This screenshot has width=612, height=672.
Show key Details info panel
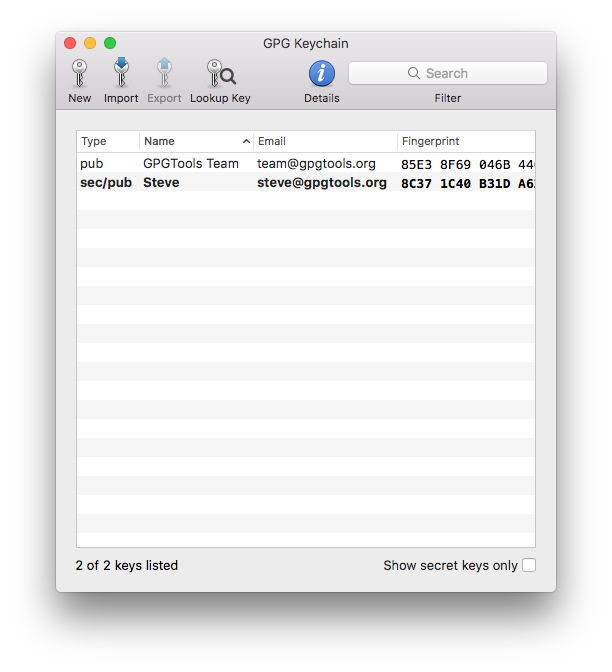click(x=321, y=74)
